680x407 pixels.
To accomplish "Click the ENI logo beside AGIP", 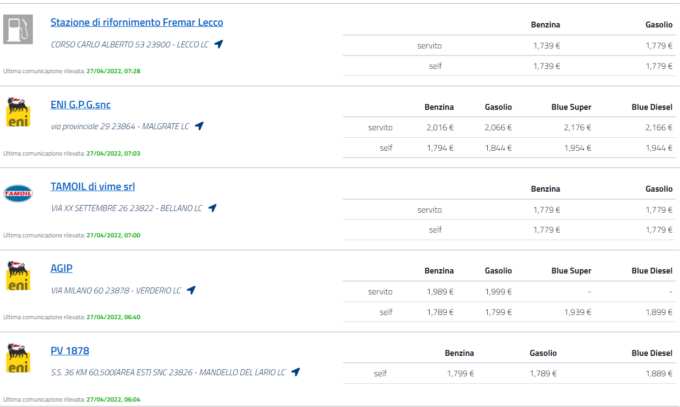I will point(18,276).
